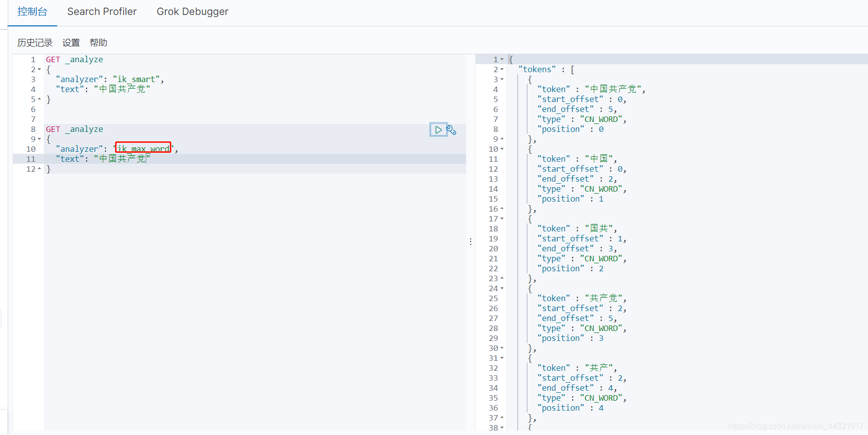Click the "ik_smart" analyzer value
The height and width of the screenshot is (435, 868).
click(136, 79)
